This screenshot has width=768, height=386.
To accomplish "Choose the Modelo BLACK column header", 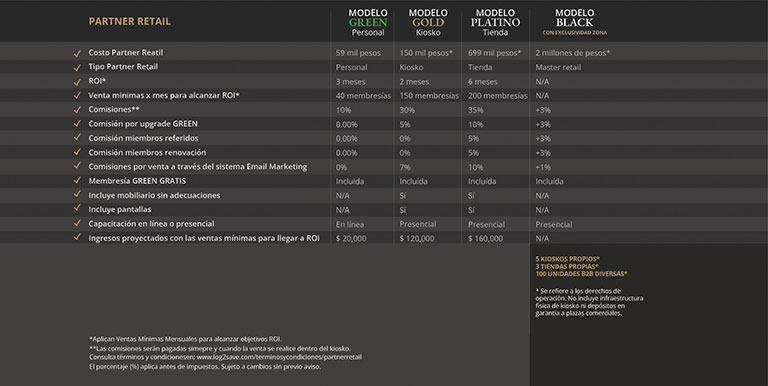I will click(575, 22).
